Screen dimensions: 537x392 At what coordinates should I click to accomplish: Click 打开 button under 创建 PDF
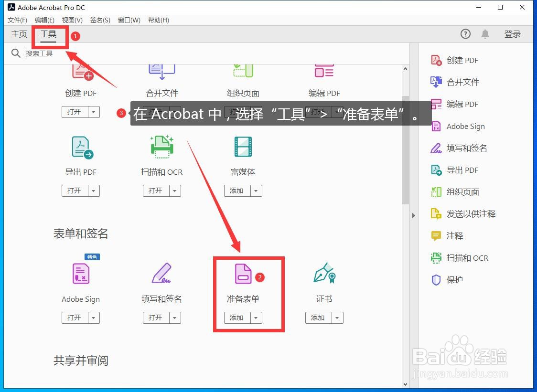pos(75,112)
